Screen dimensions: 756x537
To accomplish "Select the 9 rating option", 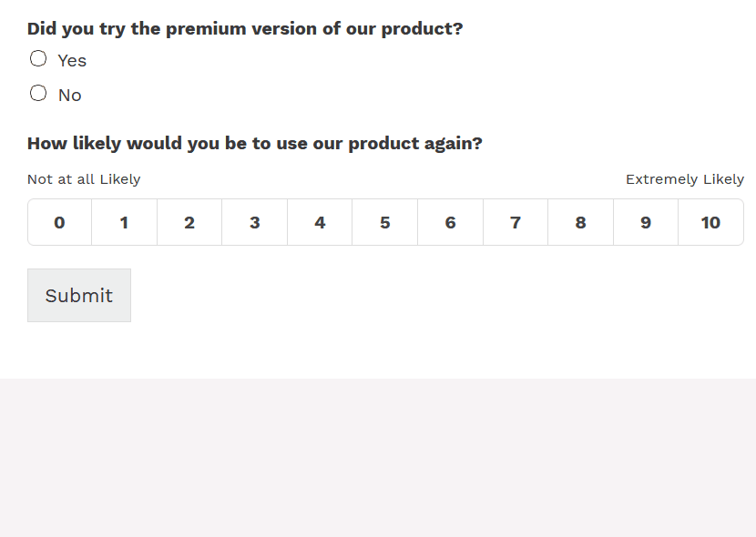I will (x=646, y=221).
